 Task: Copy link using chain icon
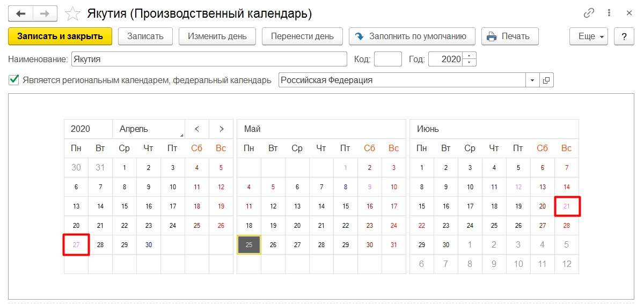589,13
